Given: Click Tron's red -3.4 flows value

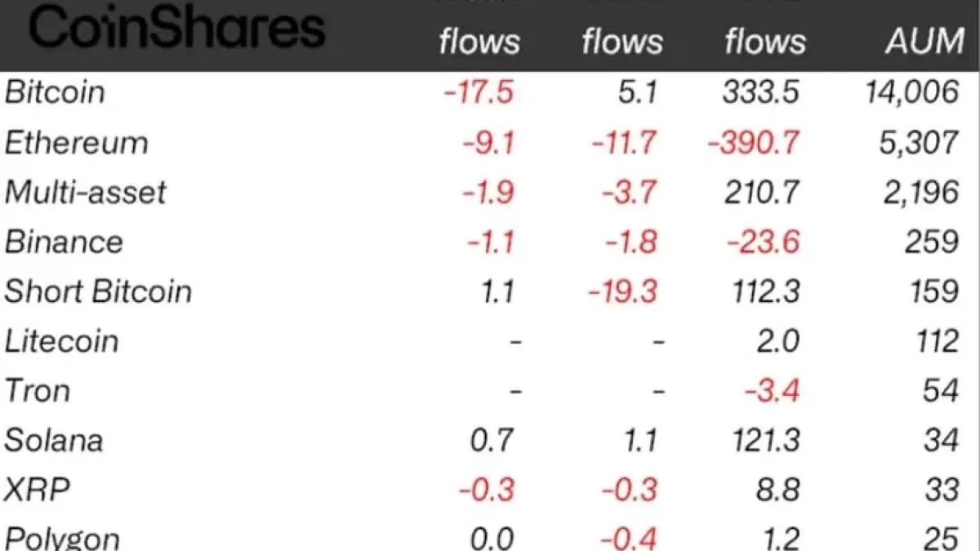Looking at the screenshot, I should pos(771,391).
